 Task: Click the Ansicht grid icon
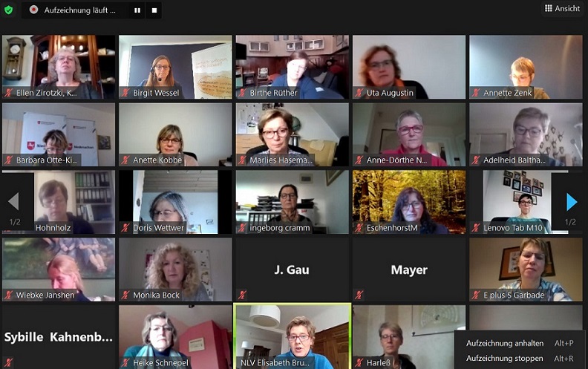coord(548,8)
